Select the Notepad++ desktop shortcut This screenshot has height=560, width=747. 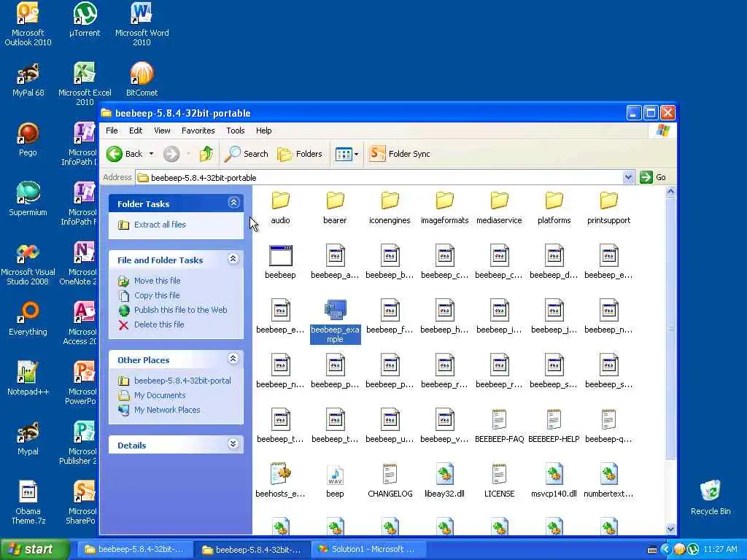(28, 378)
